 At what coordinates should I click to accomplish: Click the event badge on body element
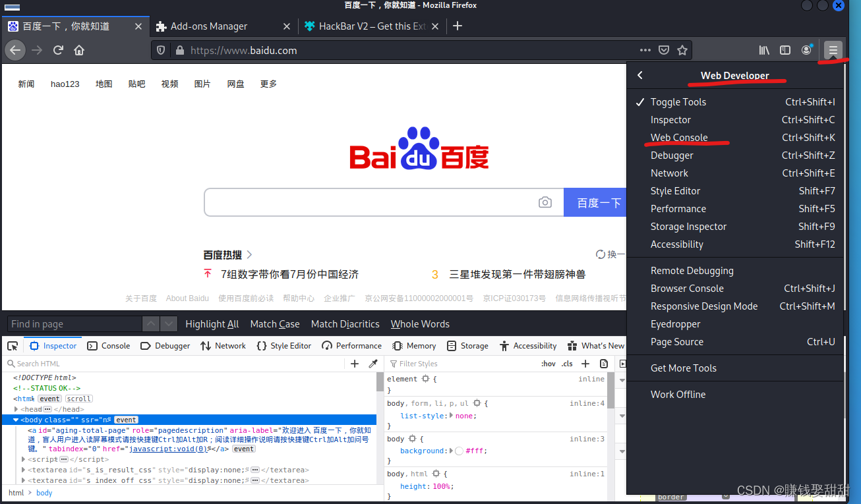coord(126,420)
